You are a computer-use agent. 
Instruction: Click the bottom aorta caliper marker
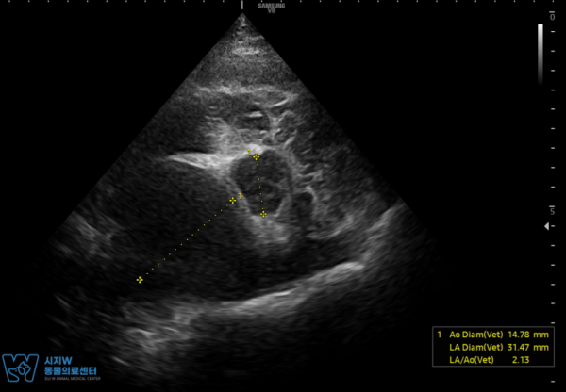pos(263,214)
